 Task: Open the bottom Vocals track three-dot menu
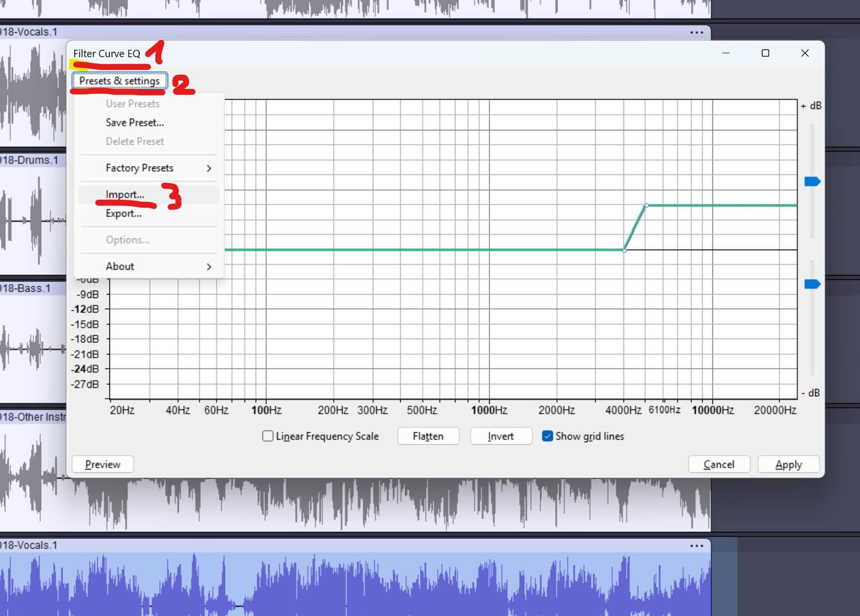point(696,546)
